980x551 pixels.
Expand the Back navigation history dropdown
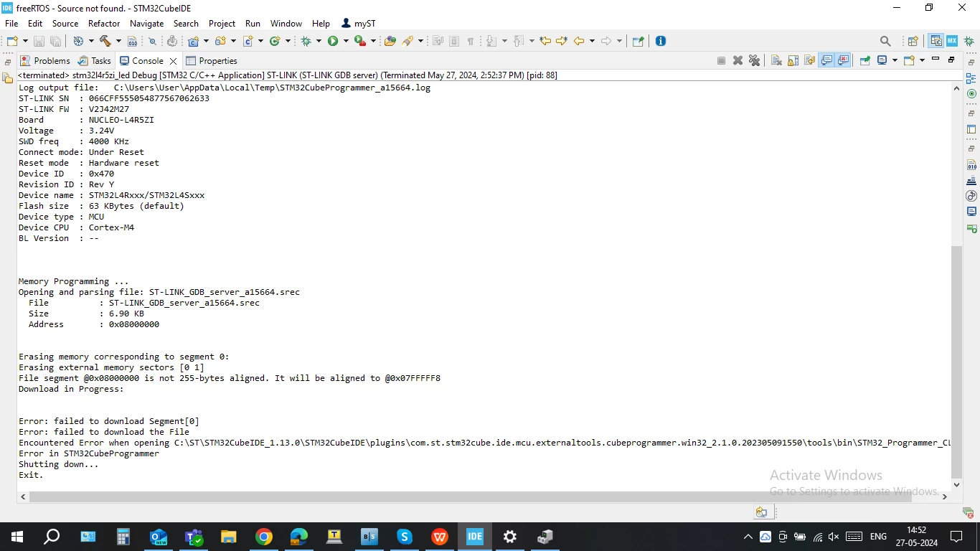click(592, 41)
